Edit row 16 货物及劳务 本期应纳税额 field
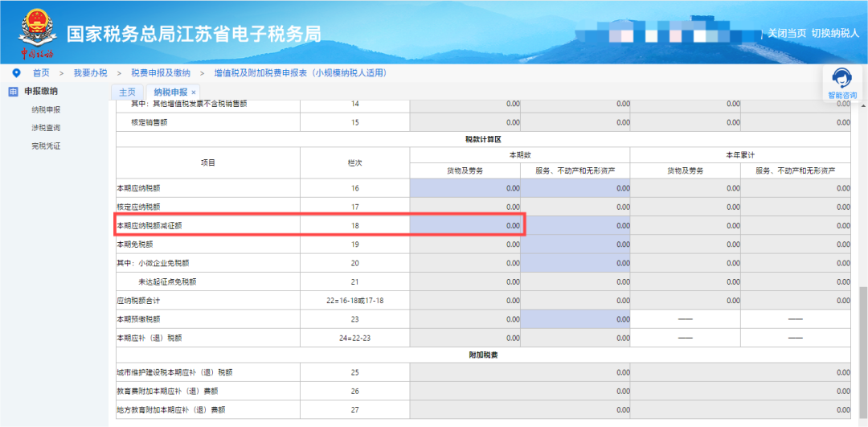868x427 pixels. 465,188
